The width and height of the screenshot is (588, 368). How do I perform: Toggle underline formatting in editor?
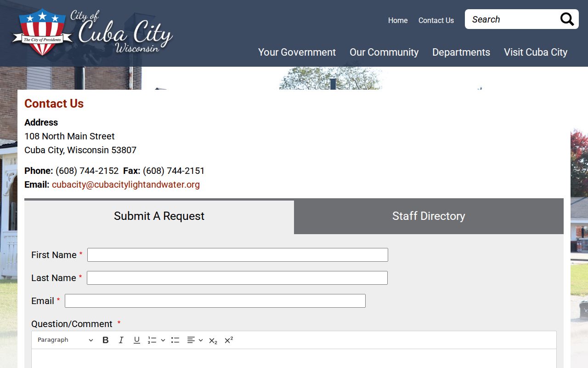click(137, 340)
